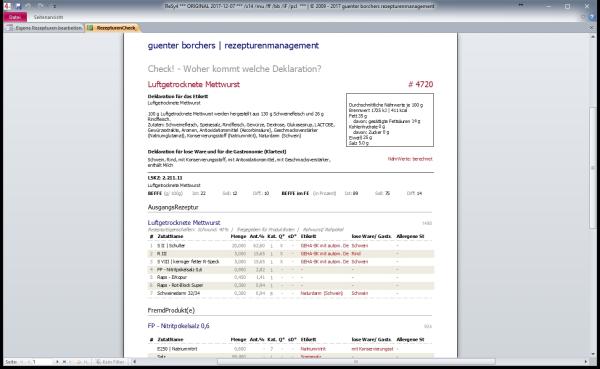The width and height of the screenshot is (600, 369).
Task: Click the Redo arrow in quick access toolbar
Action: pos(41,6)
